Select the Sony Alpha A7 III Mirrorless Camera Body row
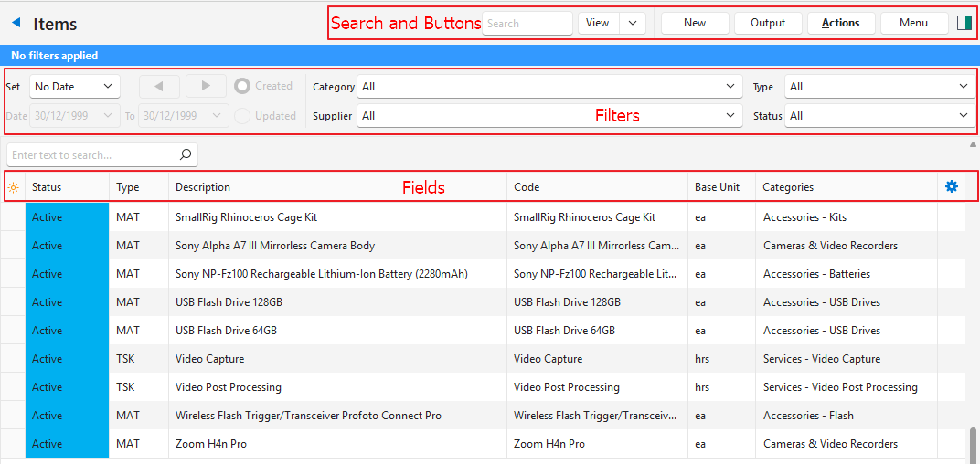 click(x=481, y=246)
